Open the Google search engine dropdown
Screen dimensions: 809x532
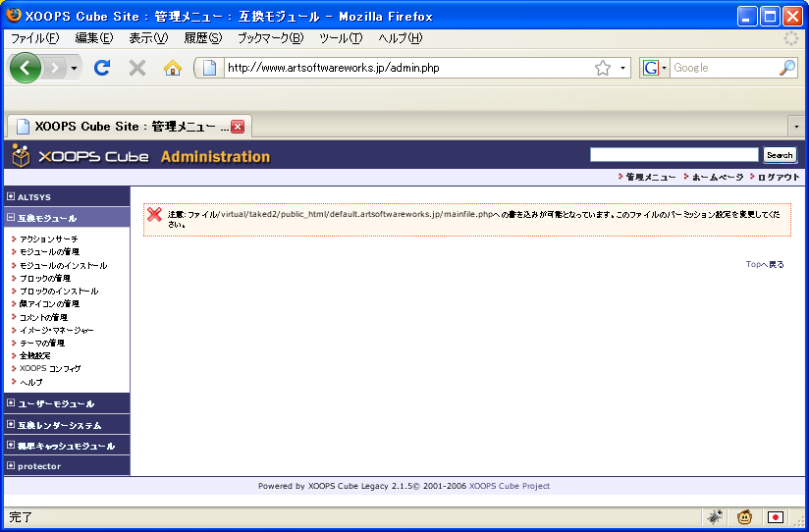[654, 68]
